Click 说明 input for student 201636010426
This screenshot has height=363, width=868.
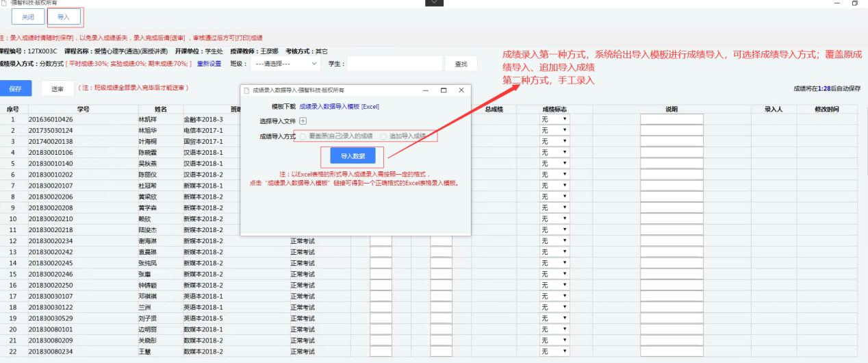click(x=672, y=119)
